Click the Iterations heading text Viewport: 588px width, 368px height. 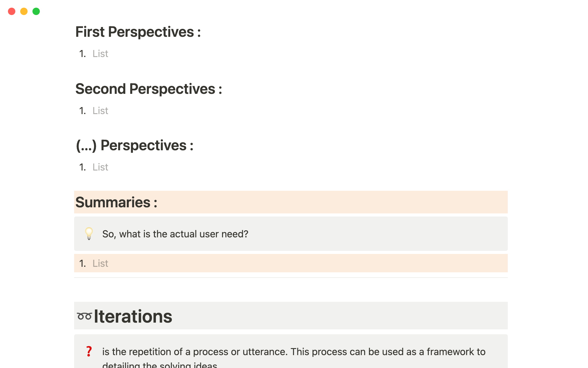tap(133, 316)
